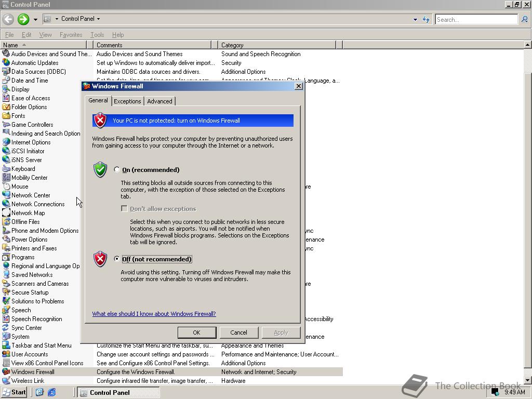Click the Speech Recognition icon
The image size is (532, 399).
click(x=6, y=318)
